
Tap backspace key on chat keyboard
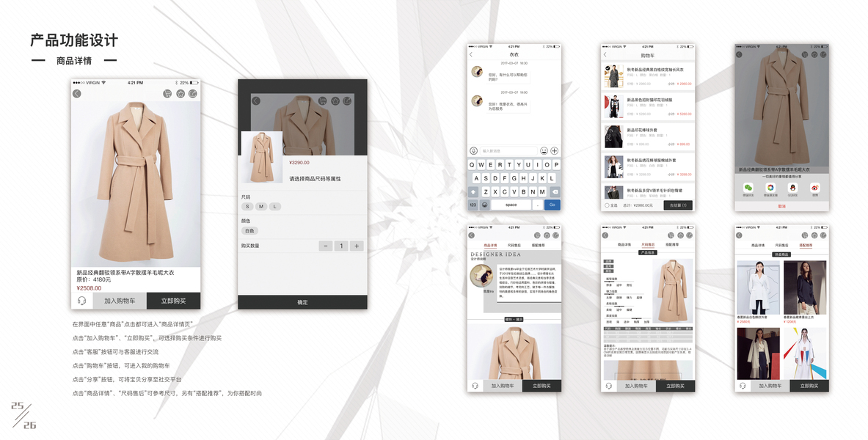pyautogui.click(x=555, y=191)
